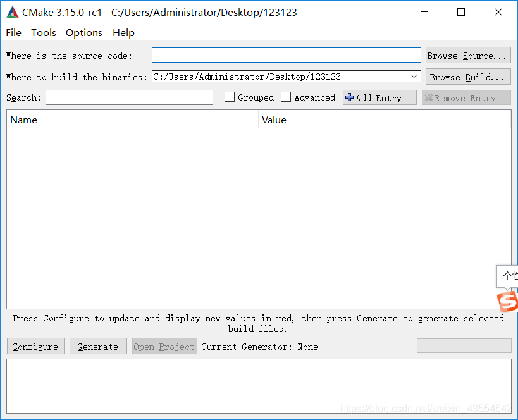The width and height of the screenshot is (518, 420).
Task: Click the Sogou tooltip bubble
Action: tap(507, 276)
